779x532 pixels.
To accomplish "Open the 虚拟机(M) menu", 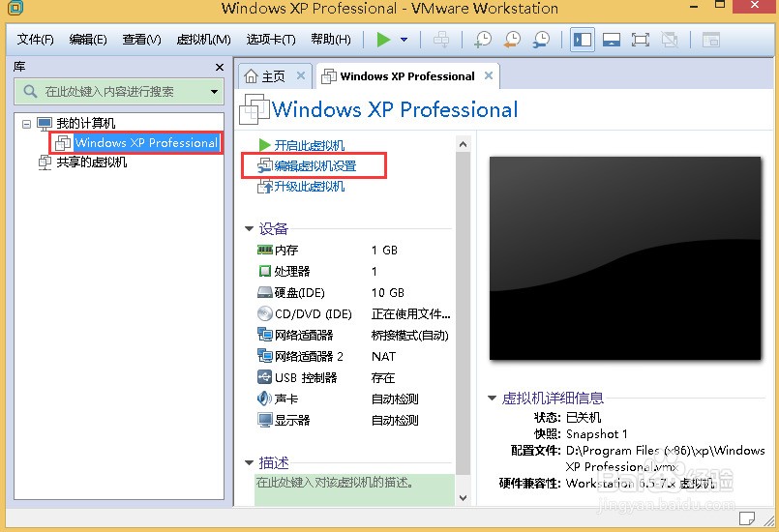I will tap(203, 40).
